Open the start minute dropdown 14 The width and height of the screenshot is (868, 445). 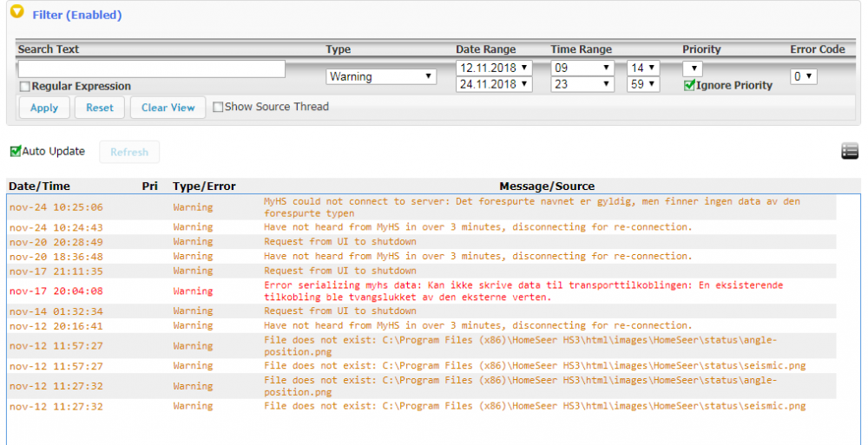[642, 68]
